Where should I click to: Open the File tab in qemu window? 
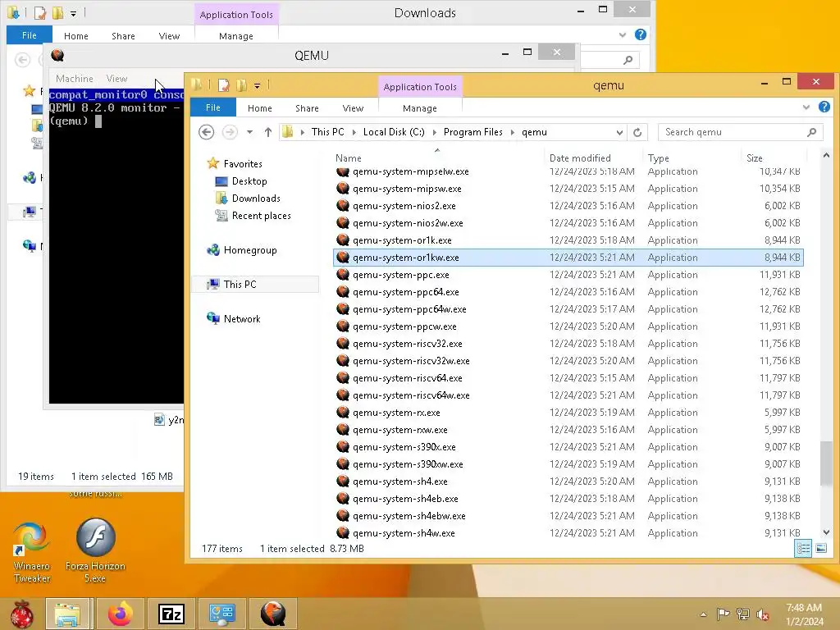pyautogui.click(x=212, y=107)
